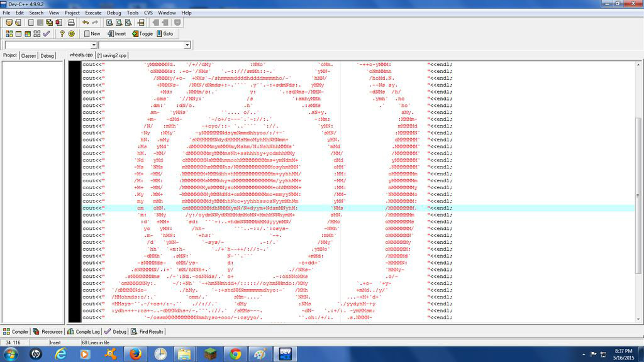Switch to the Project side tab
Viewport: 644px width, 362px height.
coord(10,55)
